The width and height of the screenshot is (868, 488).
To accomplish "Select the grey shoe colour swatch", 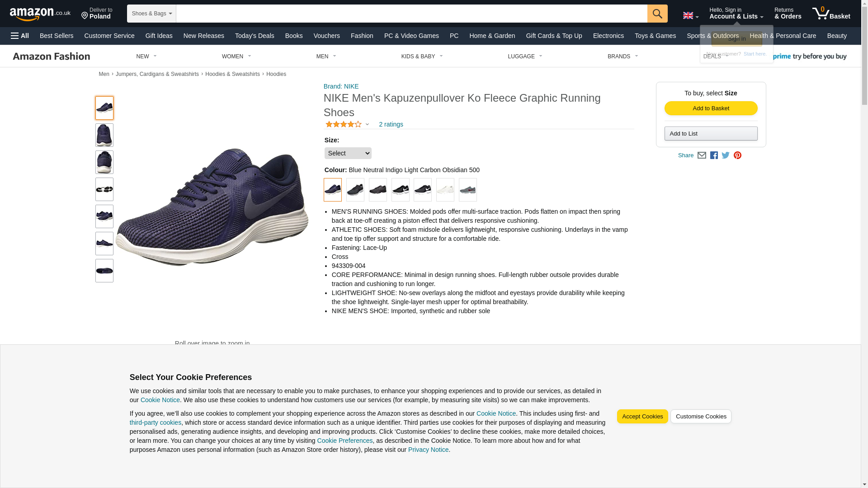I will (467, 190).
